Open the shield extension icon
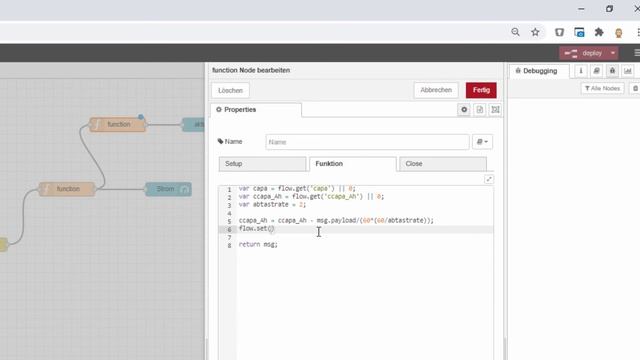Image resolution: width=640 pixels, height=360 pixels. 559,32
